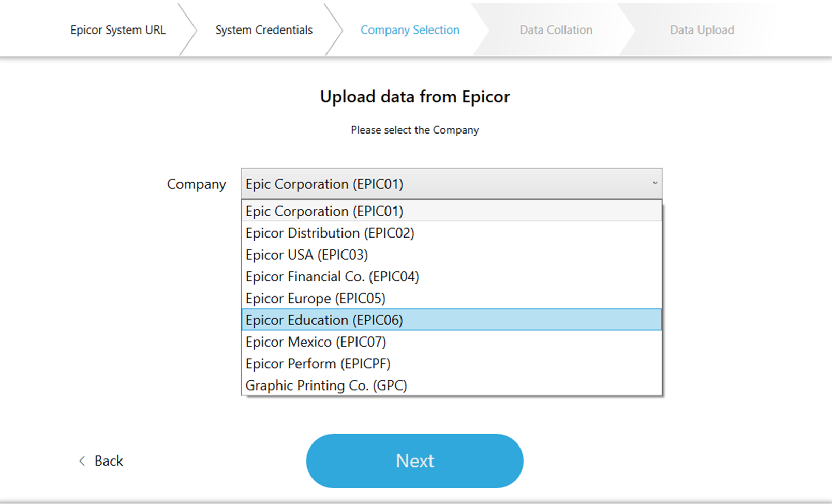Image resolution: width=832 pixels, height=504 pixels.
Task: Select Epicor USA (EPIC03) from list
Action: click(307, 255)
